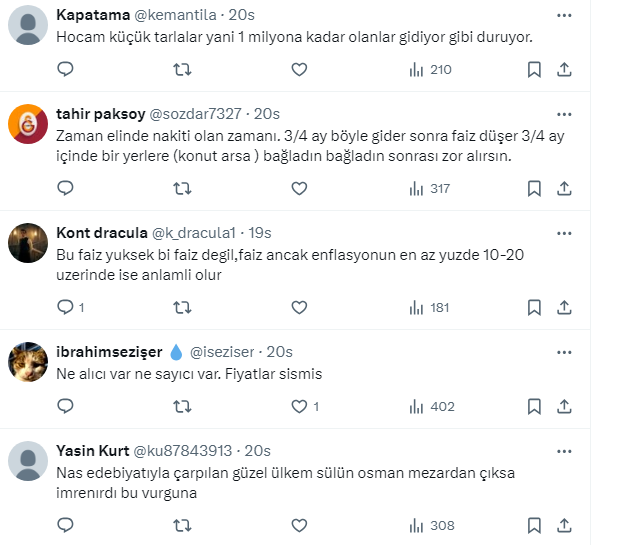621x545 pixels.
Task: View analytics showing 317 views
Action: click(x=430, y=188)
